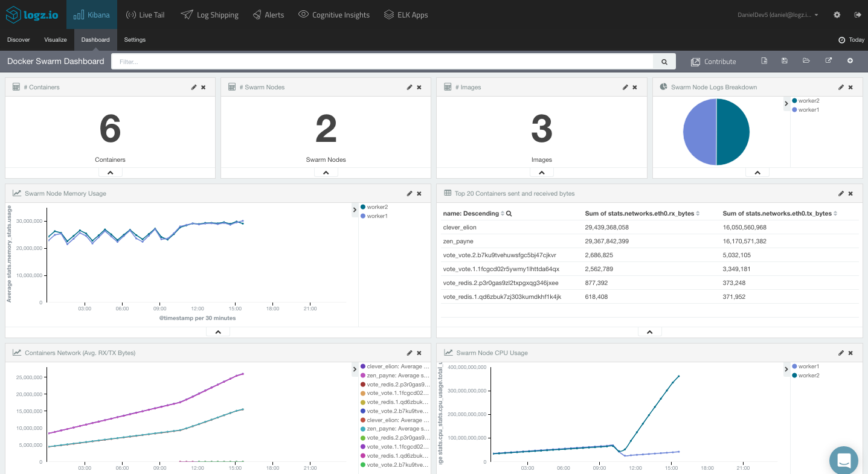Hide the CPU Usage legend arrow
Image resolution: width=868 pixels, height=474 pixels.
(786, 370)
